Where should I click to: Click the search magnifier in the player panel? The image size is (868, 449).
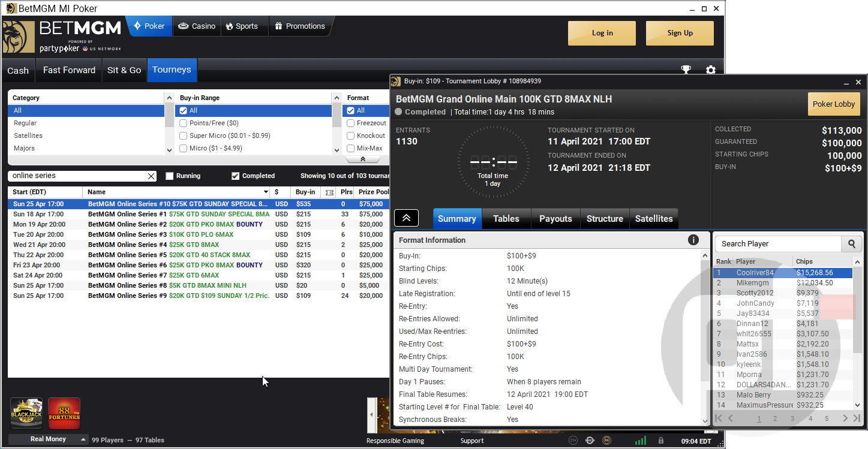pyautogui.click(x=851, y=244)
